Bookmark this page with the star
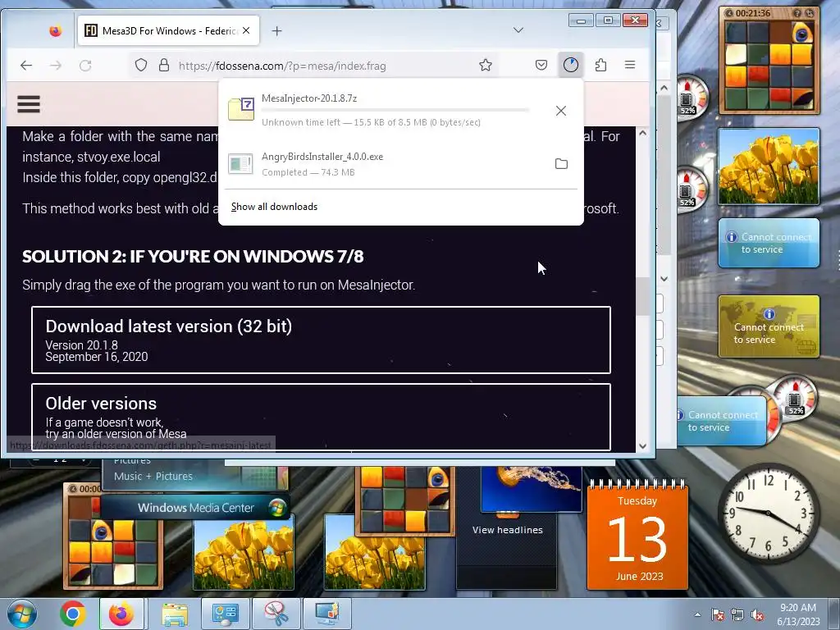840x630 pixels. click(486, 66)
